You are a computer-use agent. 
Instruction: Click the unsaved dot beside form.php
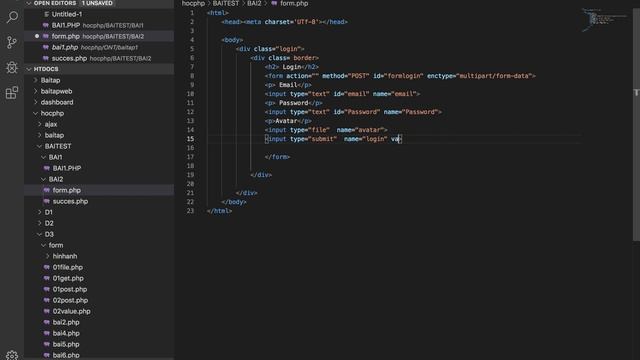(37, 36)
